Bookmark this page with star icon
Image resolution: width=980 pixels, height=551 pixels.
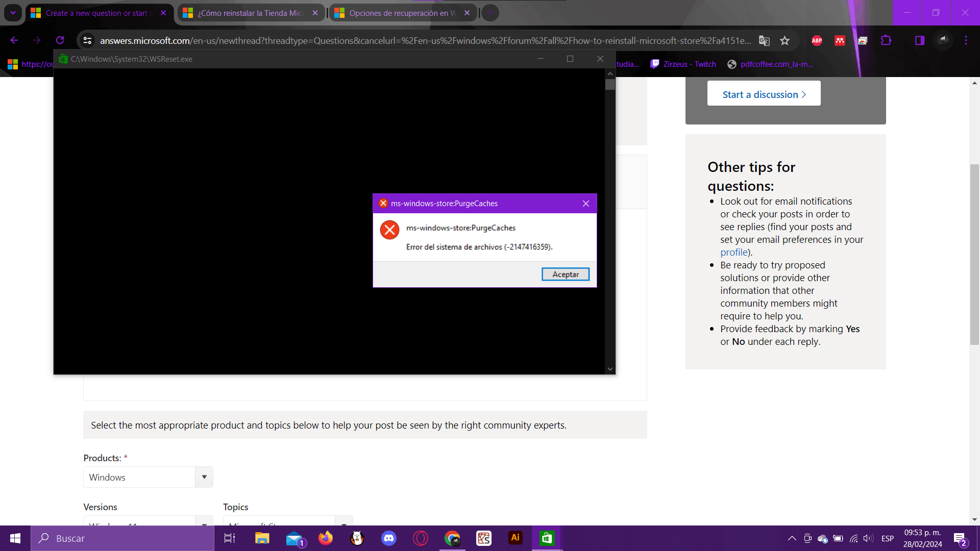[785, 40]
